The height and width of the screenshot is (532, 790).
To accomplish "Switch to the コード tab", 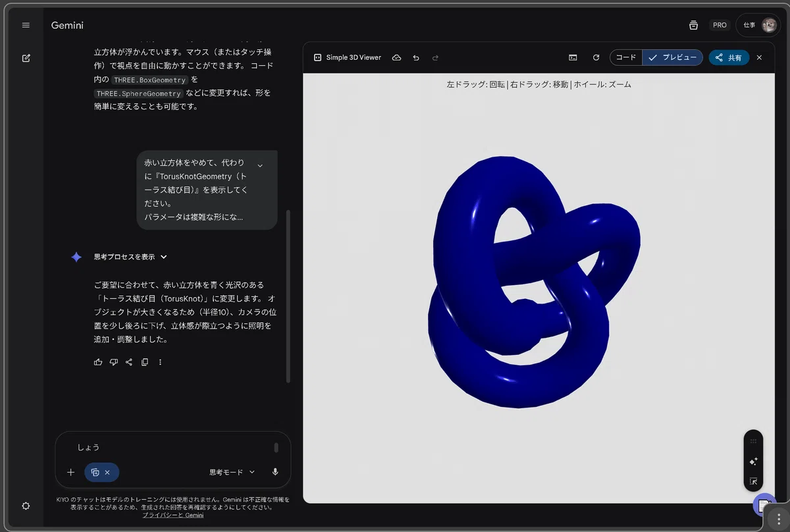I will (x=626, y=57).
